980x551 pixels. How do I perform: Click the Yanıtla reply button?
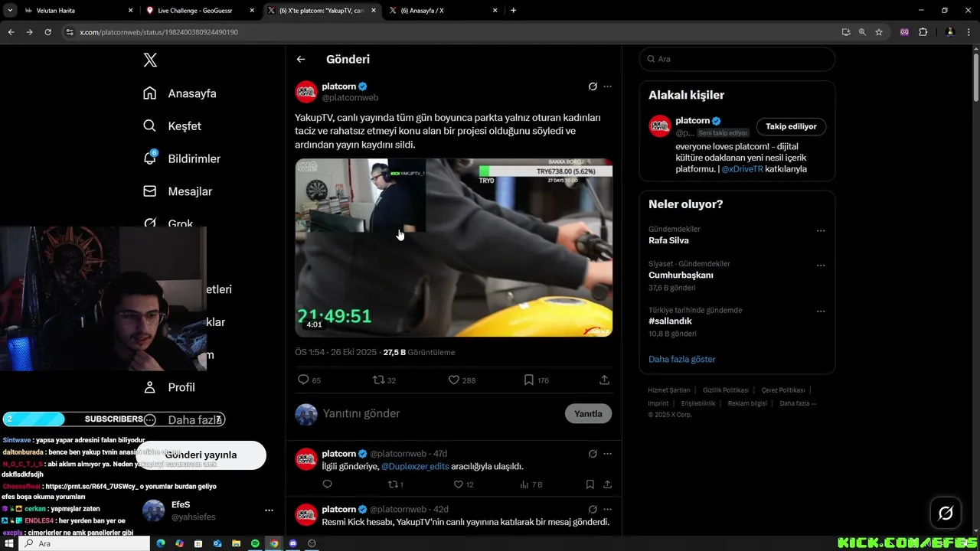click(588, 413)
